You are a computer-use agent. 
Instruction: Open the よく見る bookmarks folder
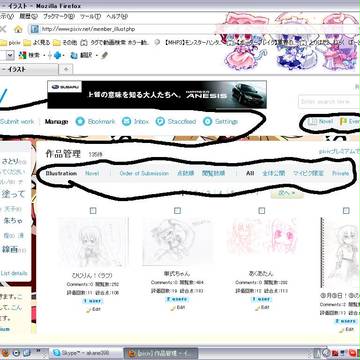coord(37,43)
